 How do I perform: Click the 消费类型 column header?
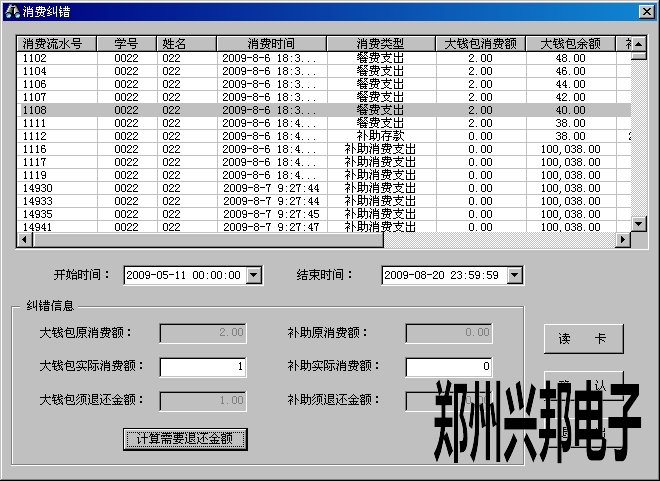click(380, 44)
